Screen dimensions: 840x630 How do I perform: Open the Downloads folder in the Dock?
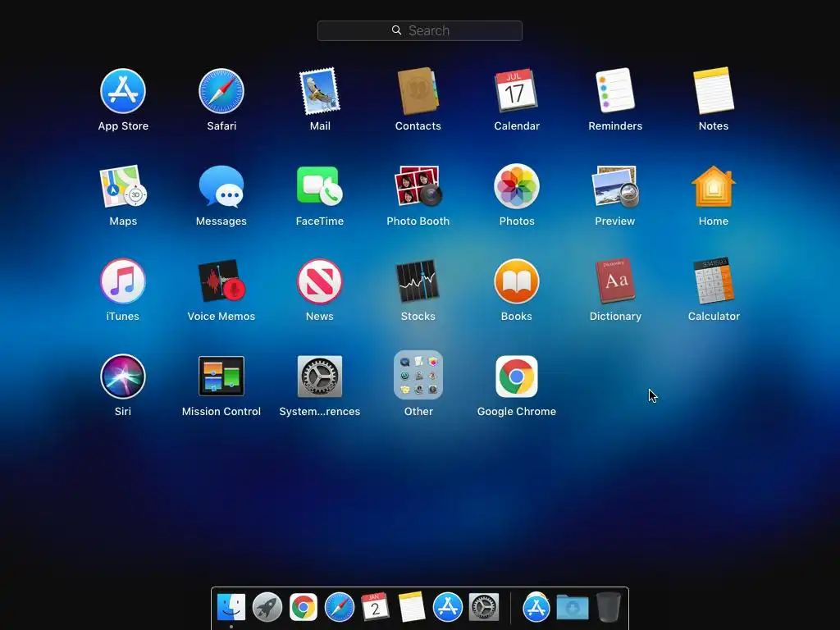572,608
